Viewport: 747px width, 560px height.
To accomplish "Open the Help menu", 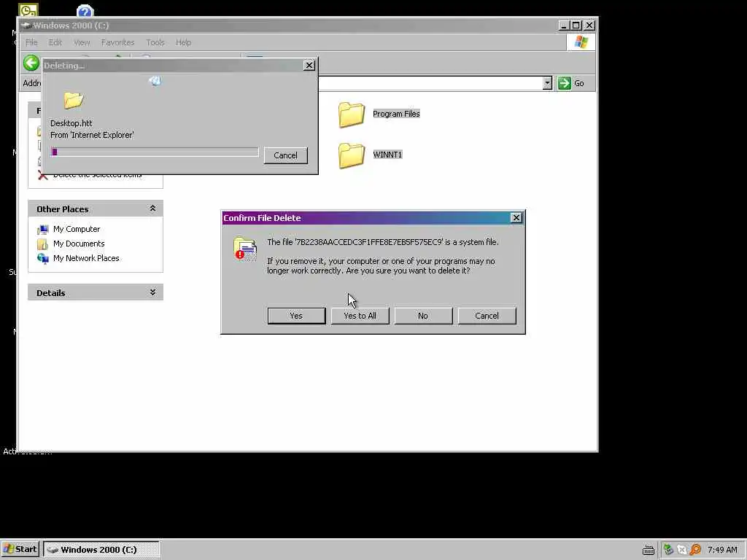I will coord(183,42).
